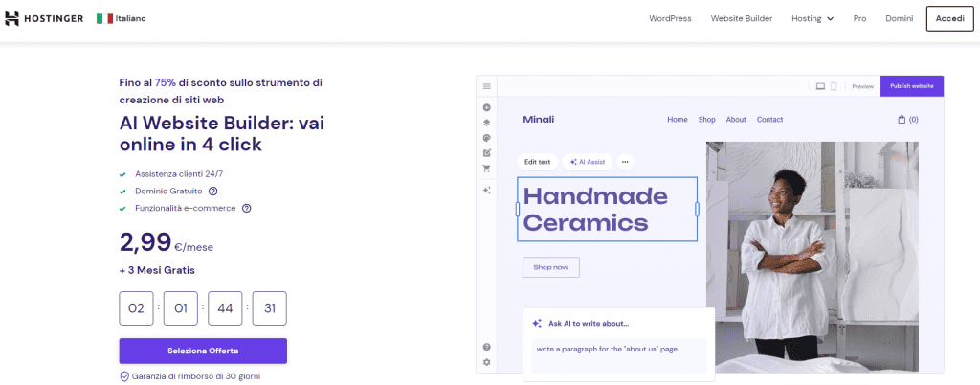The width and height of the screenshot is (980, 385).
Task: Click the shopping bag icon near (0)
Action: [901, 120]
